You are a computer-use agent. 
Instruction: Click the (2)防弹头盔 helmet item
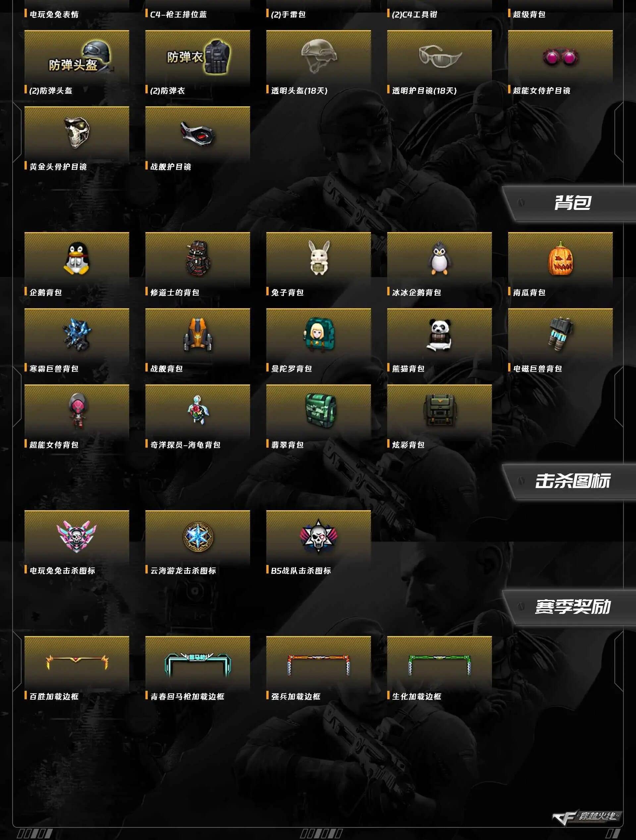click(77, 57)
